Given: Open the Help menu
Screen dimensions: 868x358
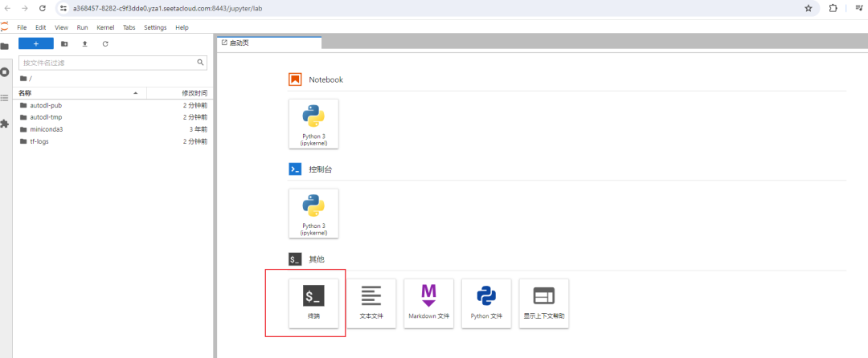Looking at the screenshot, I should pos(182,27).
